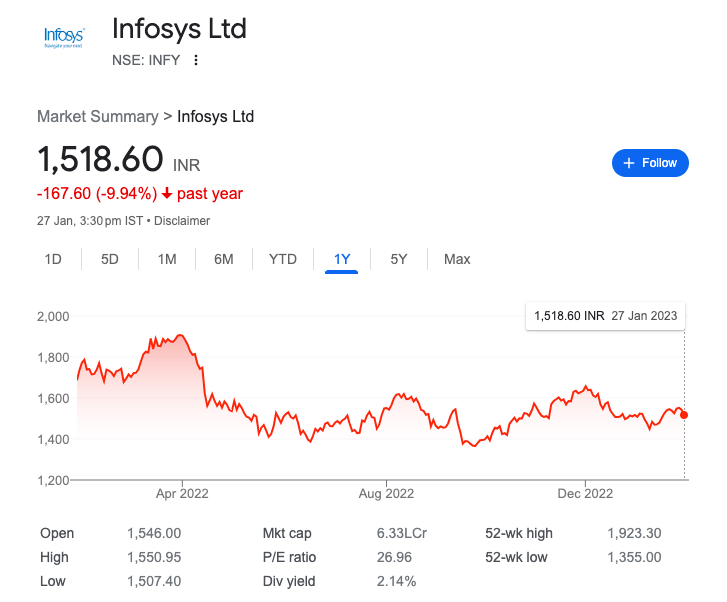This screenshot has width=727, height=602.
Task: Select the YTD time range
Action: point(283,259)
